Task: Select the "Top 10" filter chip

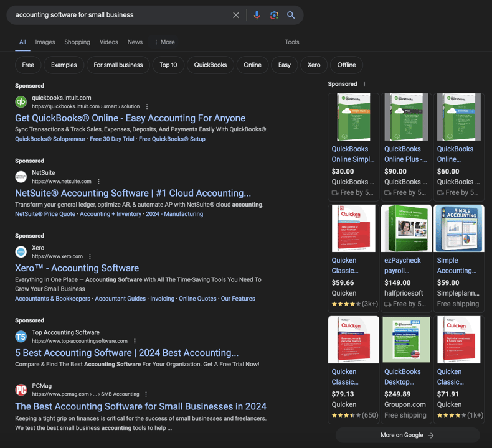Action: [168, 65]
